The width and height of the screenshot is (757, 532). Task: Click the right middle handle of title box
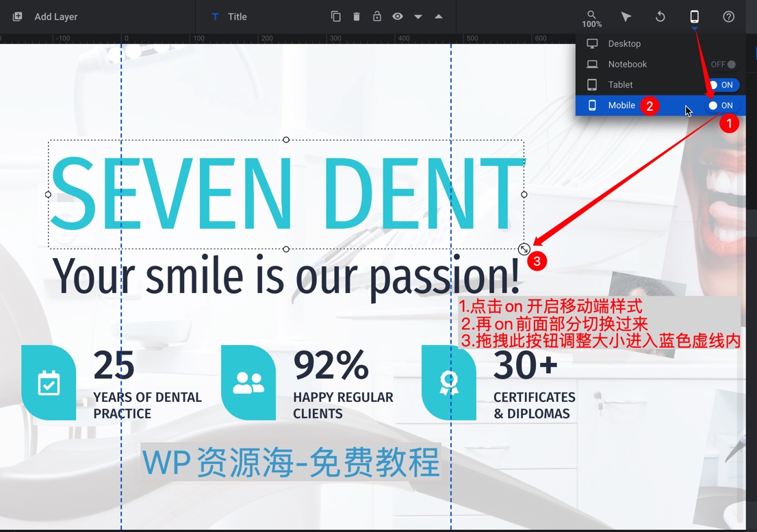coord(524,194)
